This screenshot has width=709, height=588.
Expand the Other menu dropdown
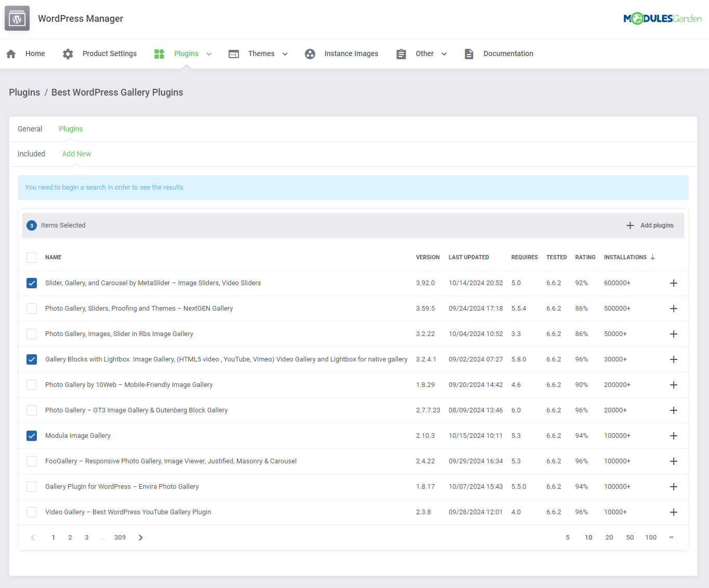444,54
